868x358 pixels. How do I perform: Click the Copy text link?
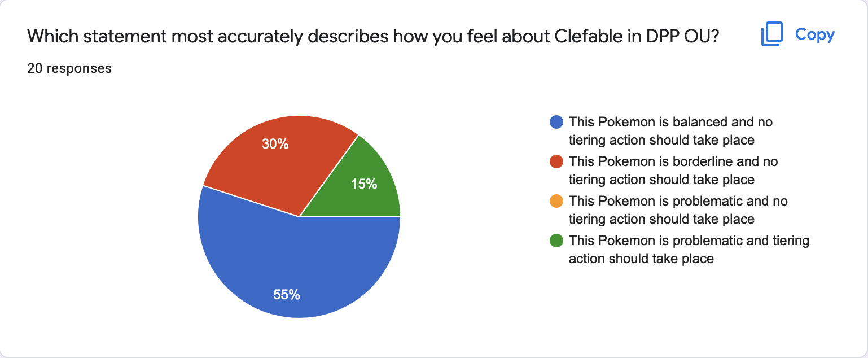pyautogui.click(x=814, y=34)
